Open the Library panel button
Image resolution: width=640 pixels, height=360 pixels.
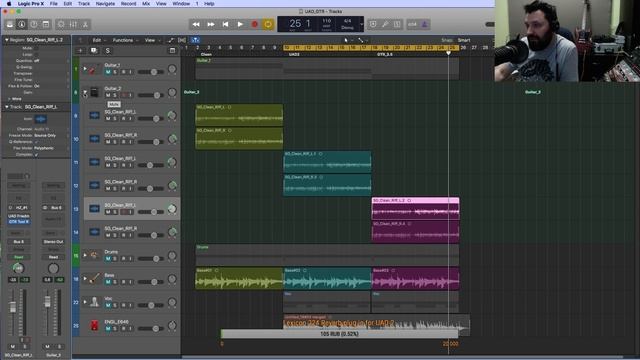[10, 24]
